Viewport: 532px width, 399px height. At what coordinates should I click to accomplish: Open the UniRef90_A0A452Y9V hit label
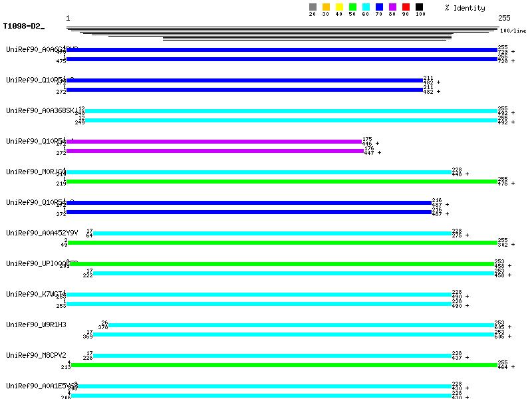pyautogui.click(x=42, y=233)
